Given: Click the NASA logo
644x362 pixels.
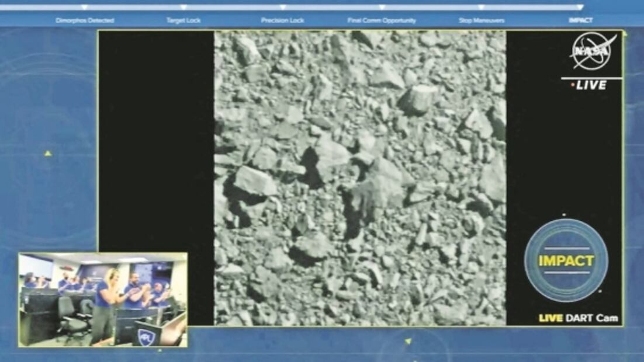Looking at the screenshot, I should (x=593, y=50).
